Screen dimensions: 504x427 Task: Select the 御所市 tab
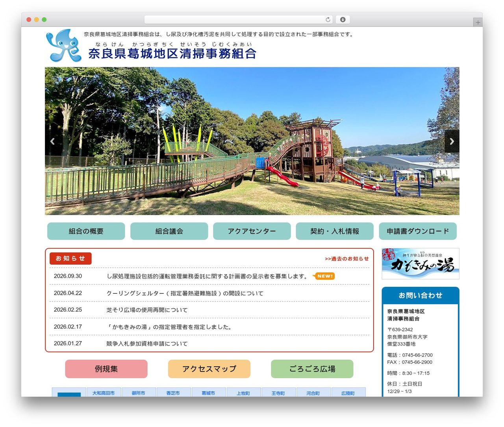pos(139,392)
